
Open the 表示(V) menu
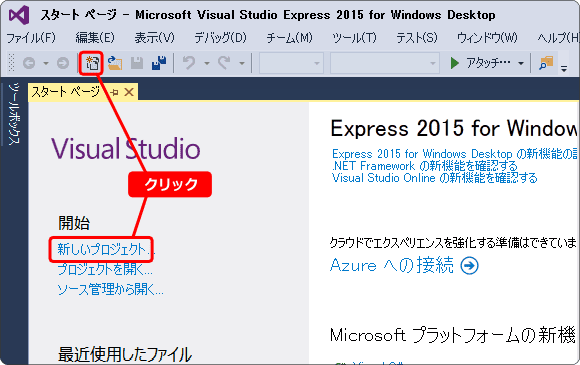[154, 37]
